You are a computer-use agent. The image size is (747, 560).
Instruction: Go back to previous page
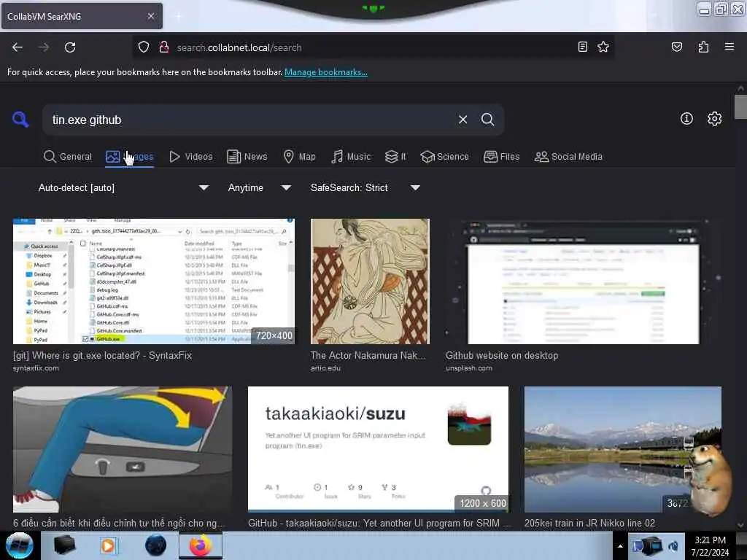click(x=18, y=47)
